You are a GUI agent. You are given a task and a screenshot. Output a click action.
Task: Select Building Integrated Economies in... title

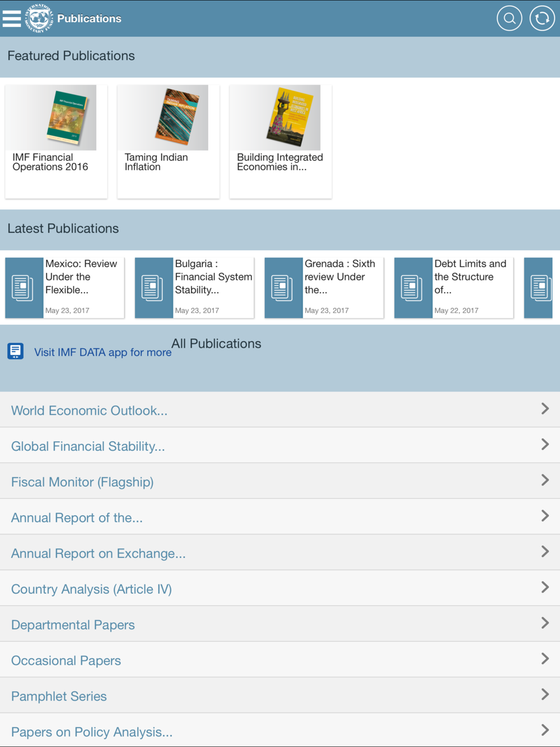point(280,162)
